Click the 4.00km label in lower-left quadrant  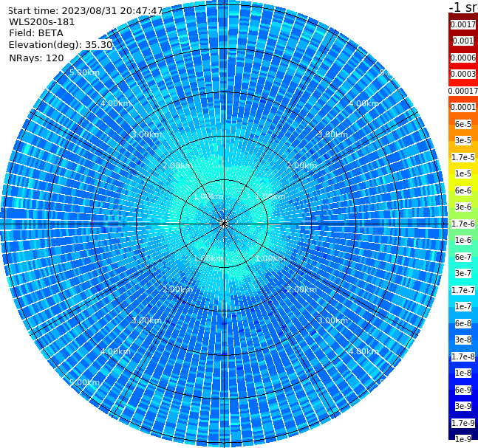pos(115,351)
